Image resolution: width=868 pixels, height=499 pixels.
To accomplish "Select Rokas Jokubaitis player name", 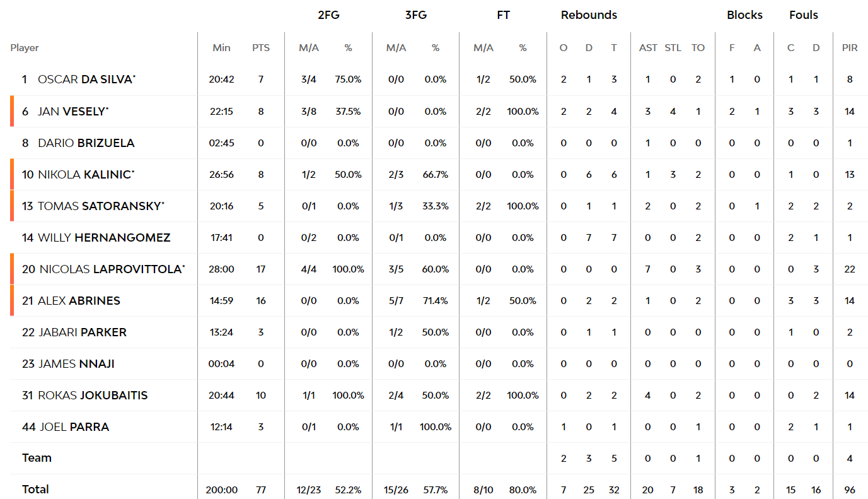I will [93, 395].
